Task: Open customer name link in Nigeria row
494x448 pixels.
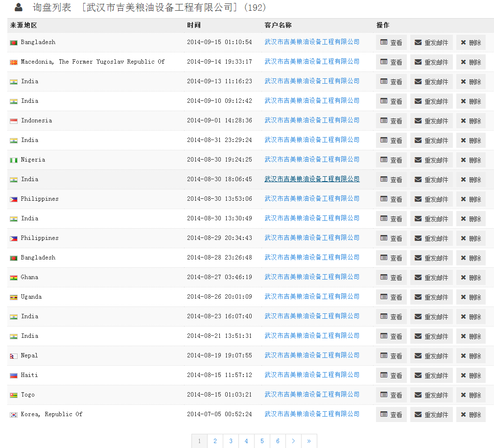Action: click(x=312, y=160)
